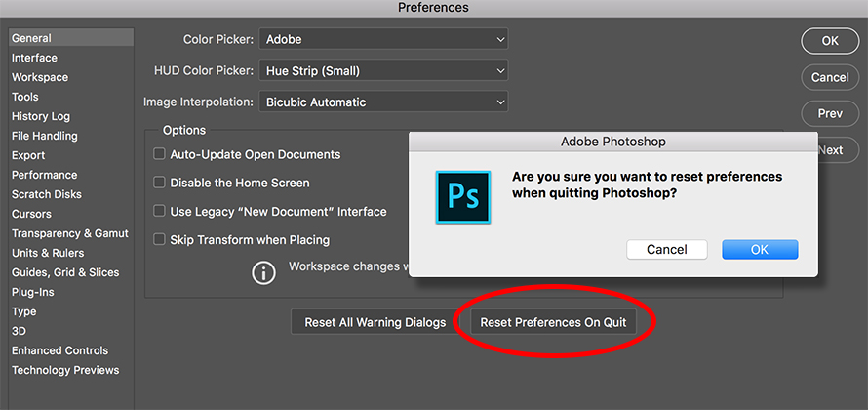Expand the HUD Color Picker dropdown
Screen dimensions: 868x410
tap(383, 70)
